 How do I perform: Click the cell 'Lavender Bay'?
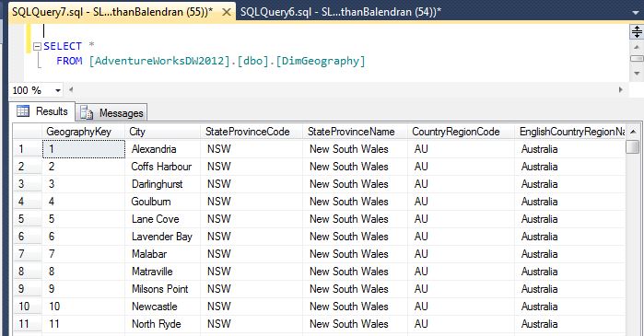pos(162,237)
